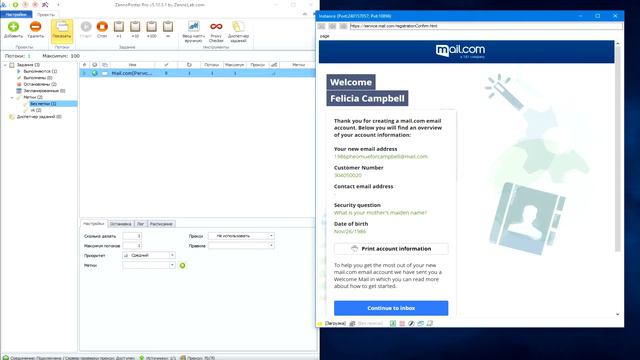Click the orange Удалить remove project icon

(x=36, y=27)
